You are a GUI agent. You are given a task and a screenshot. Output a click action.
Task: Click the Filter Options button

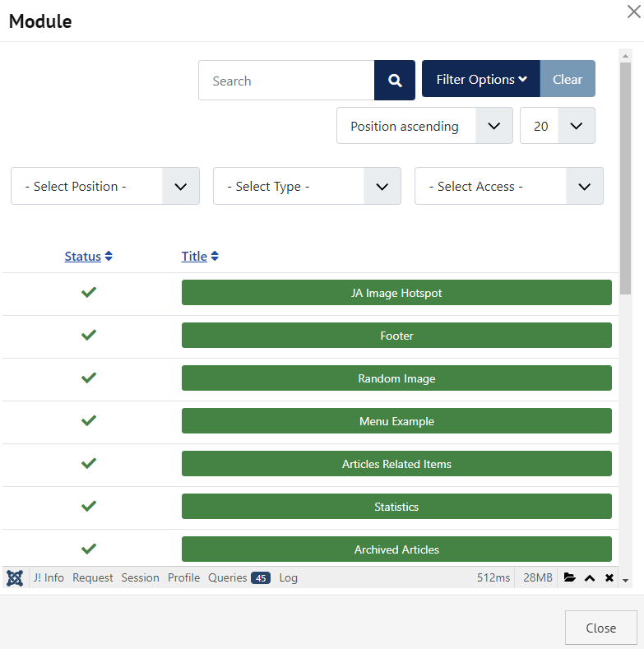click(481, 79)
